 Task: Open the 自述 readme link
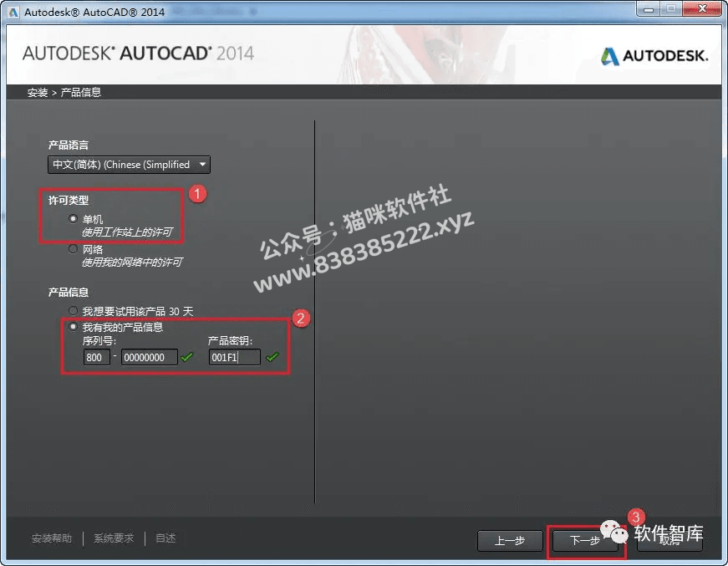point(165,538)
